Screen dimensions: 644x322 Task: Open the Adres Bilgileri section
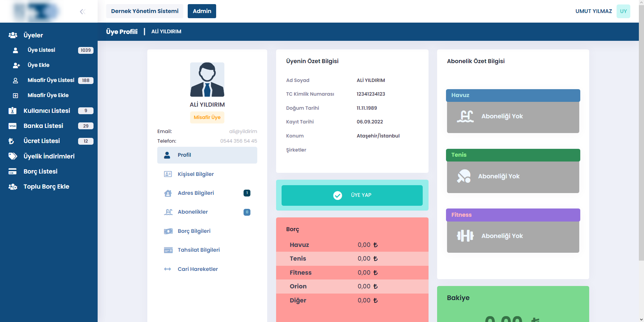(x=196, y=193)
